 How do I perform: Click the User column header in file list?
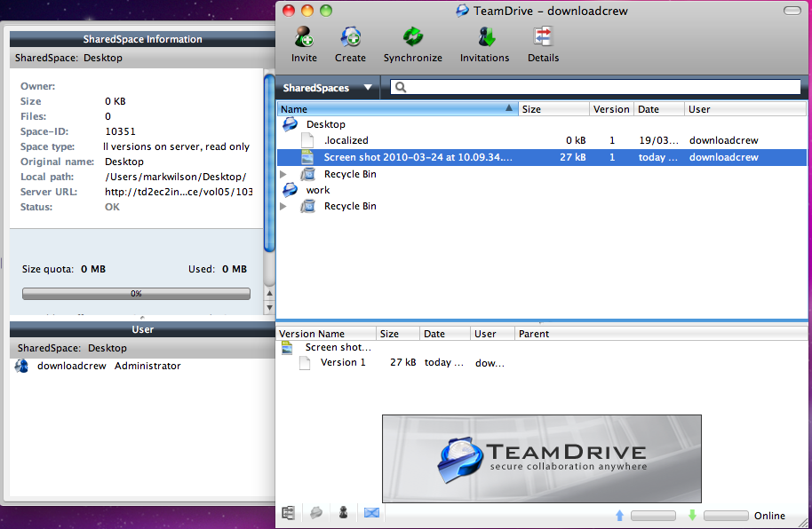[x=745, y=109]
